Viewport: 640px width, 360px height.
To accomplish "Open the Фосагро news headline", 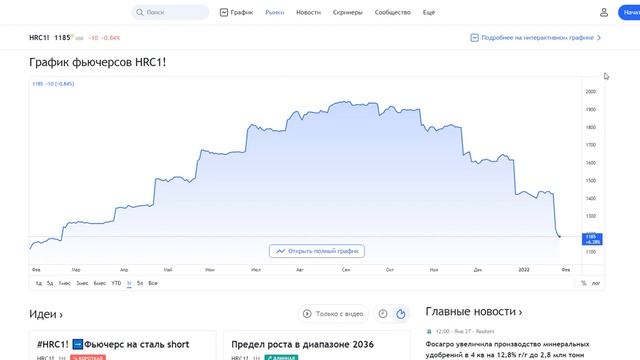I will pos(507,349).
